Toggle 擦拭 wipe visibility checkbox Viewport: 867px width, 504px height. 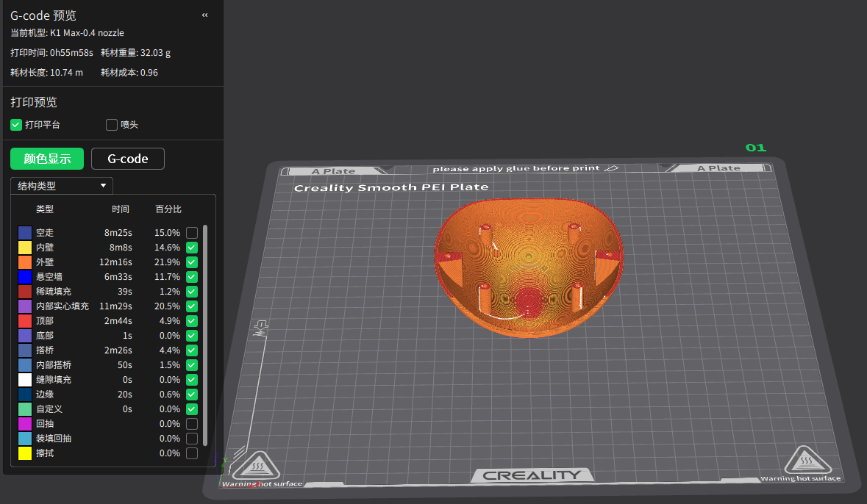192,453
